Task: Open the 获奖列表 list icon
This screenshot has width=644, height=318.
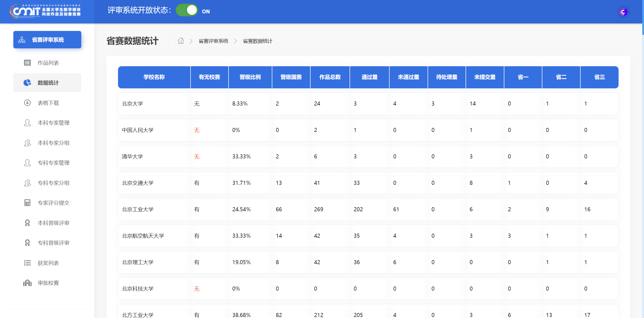Action: coord(27,263)
